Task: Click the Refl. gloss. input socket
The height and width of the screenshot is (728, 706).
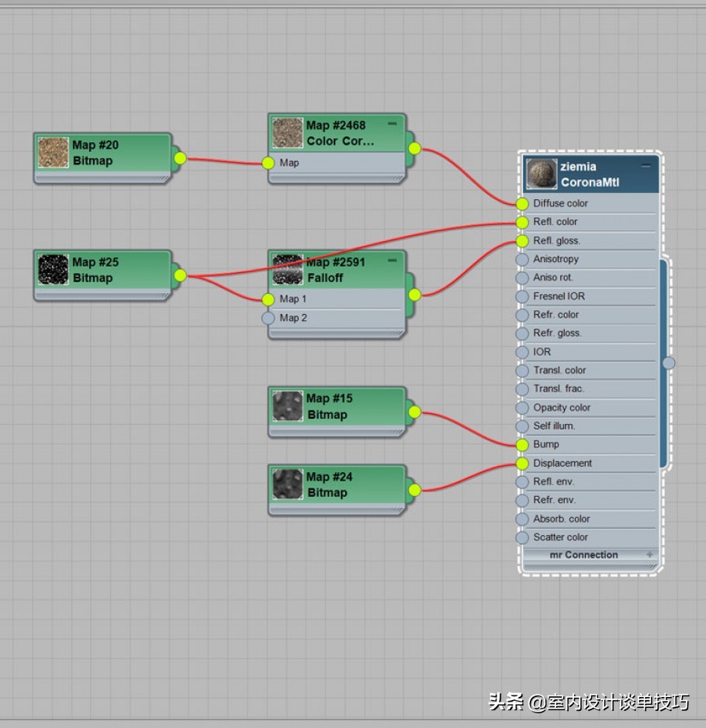Action: [x=522, y=241]
